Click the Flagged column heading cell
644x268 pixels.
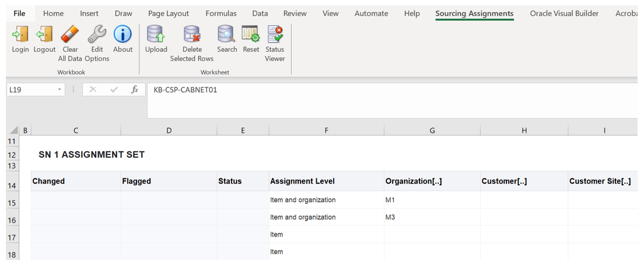pos(169,181)
